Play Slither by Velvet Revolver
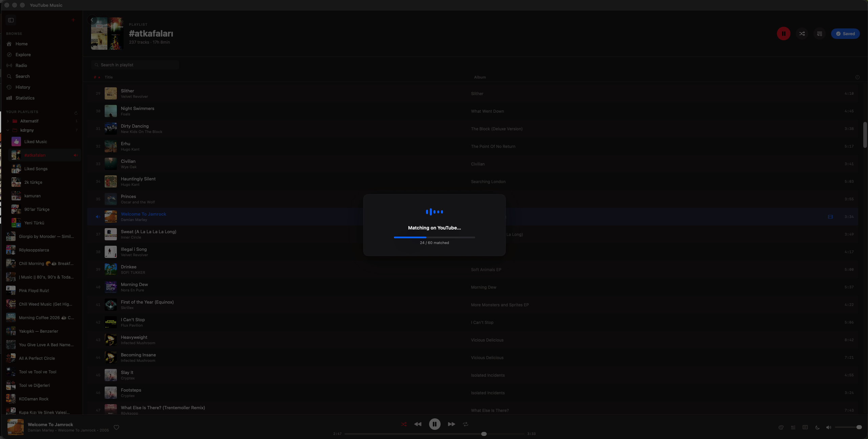Image resolution: width=868 pixels, height=439 pixels. pos(472,93)
